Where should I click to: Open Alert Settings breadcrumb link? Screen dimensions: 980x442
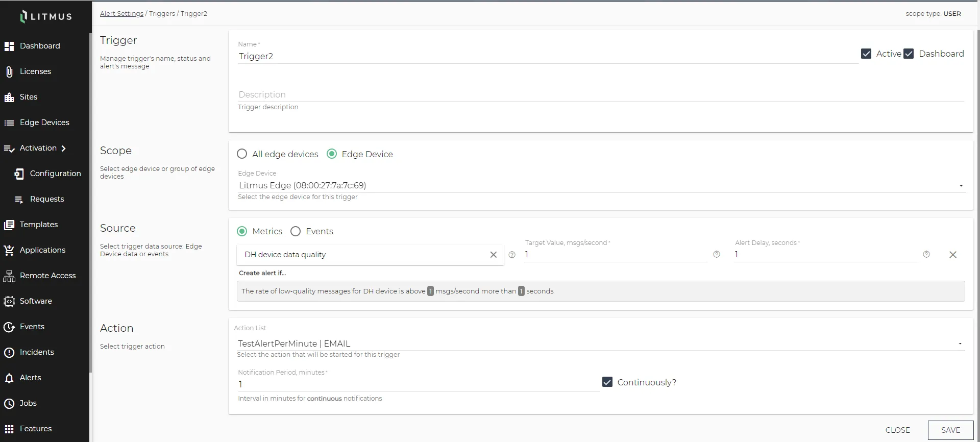pos(121,14)
